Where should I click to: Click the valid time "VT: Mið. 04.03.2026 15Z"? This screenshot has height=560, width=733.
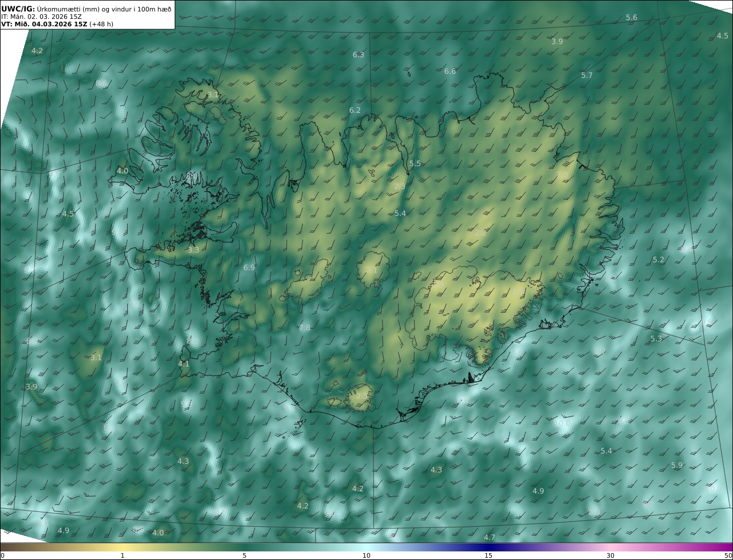44,24
